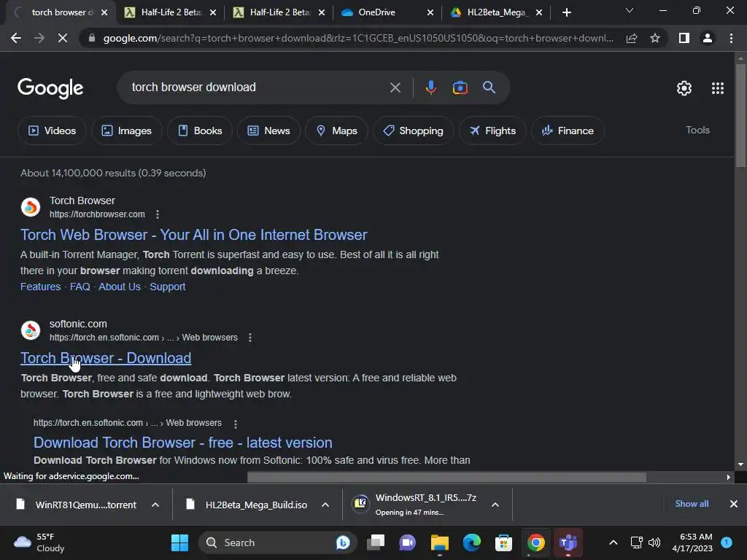Filter results by Maps
The height and width of the screenshot is (560, 747).
click(x=336, y=131)
